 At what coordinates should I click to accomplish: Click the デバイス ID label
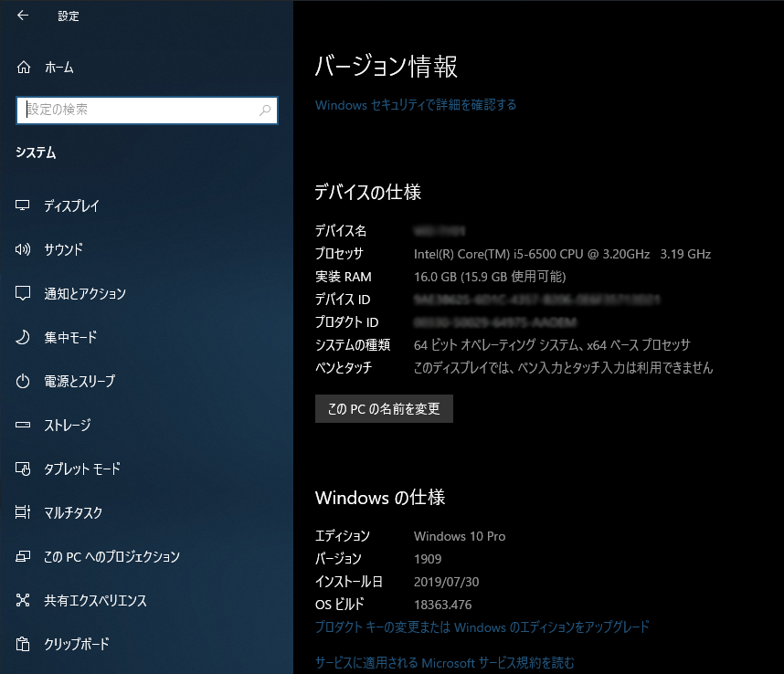click(343, 300)
